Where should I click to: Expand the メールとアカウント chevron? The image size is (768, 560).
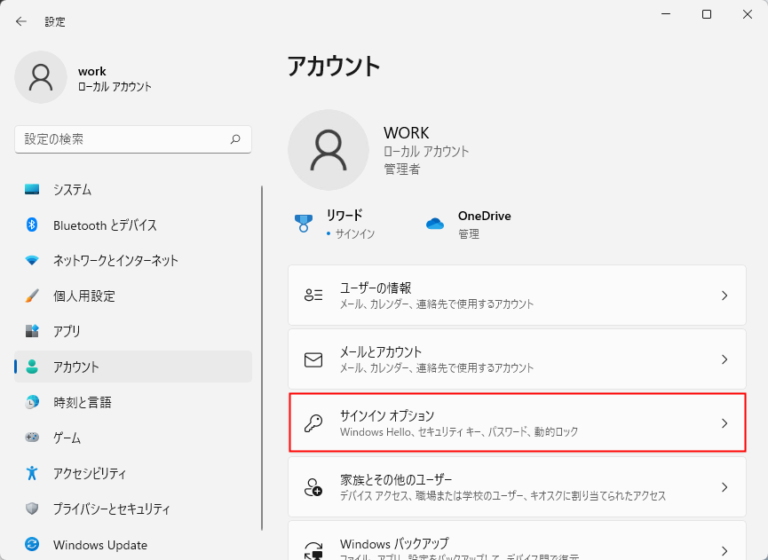tap(725, 359)
